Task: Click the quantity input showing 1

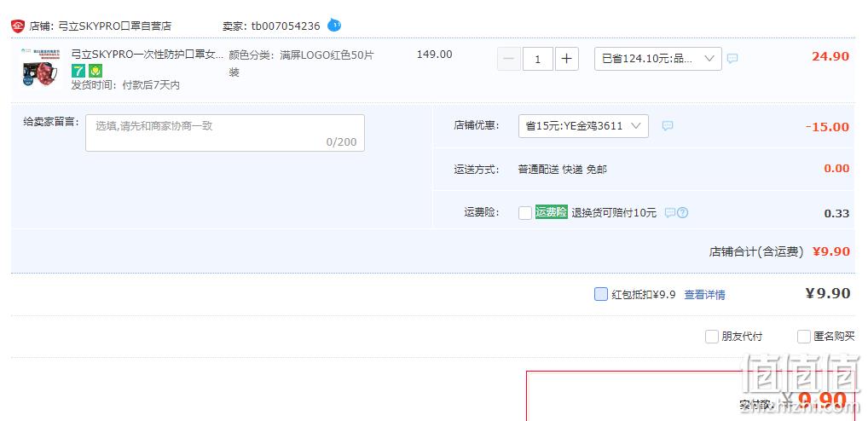Action: click(538, 59)
